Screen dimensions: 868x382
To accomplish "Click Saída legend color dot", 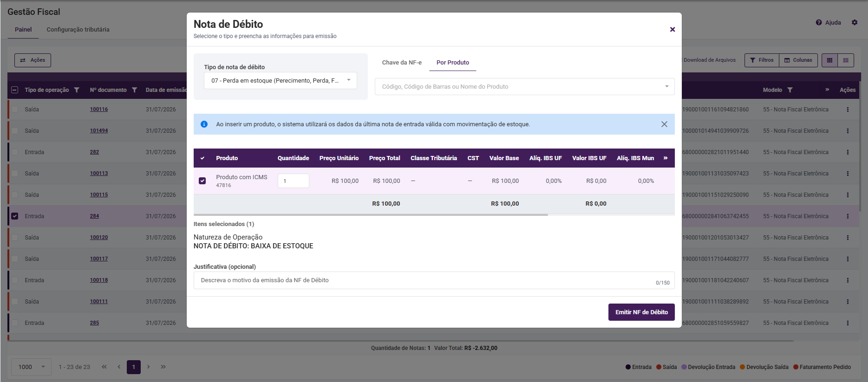I will [x=659, y=367].
